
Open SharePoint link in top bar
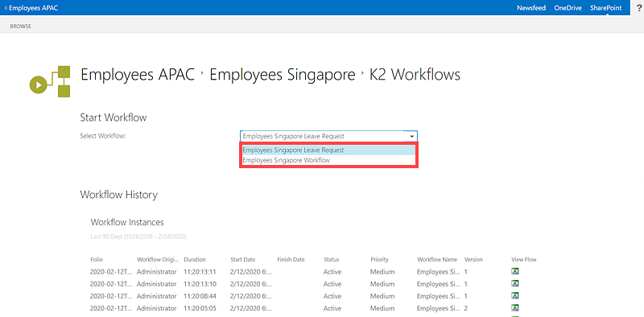(606, 8)
